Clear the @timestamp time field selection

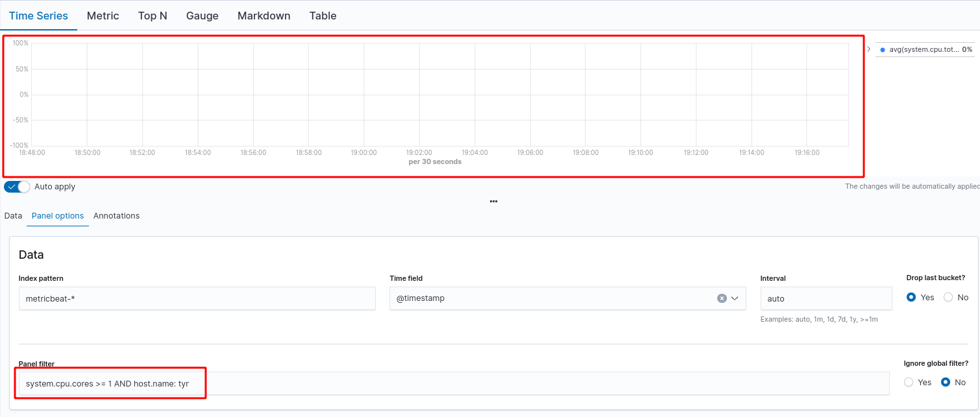point(722,298)
